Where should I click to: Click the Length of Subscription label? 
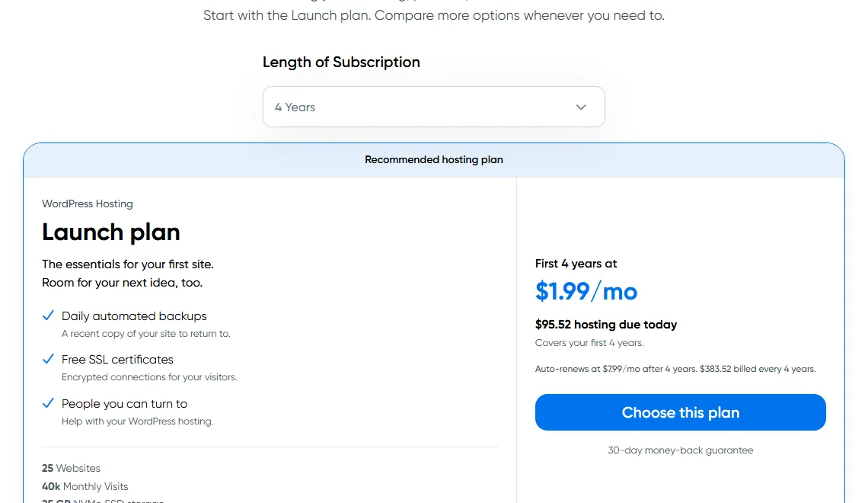pos(341,62)
